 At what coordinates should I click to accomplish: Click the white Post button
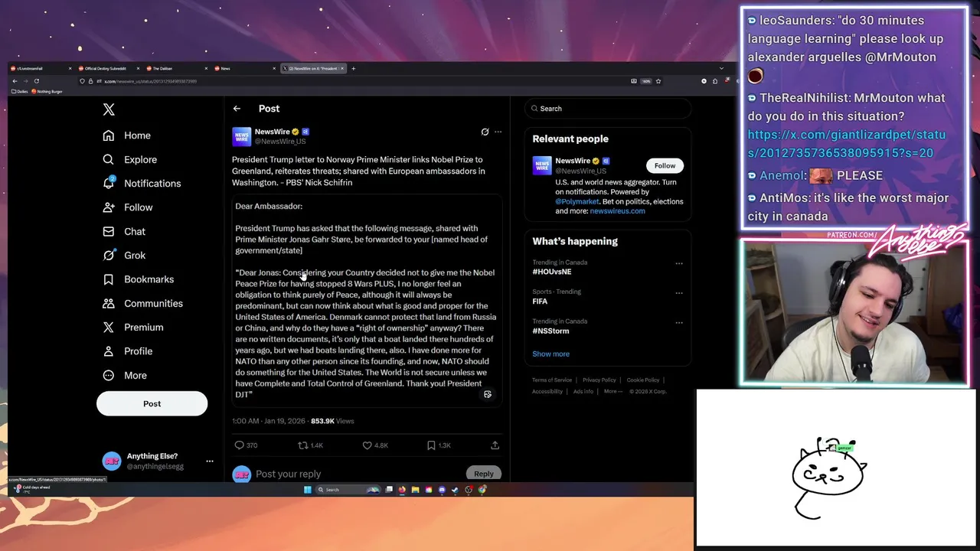152,403
